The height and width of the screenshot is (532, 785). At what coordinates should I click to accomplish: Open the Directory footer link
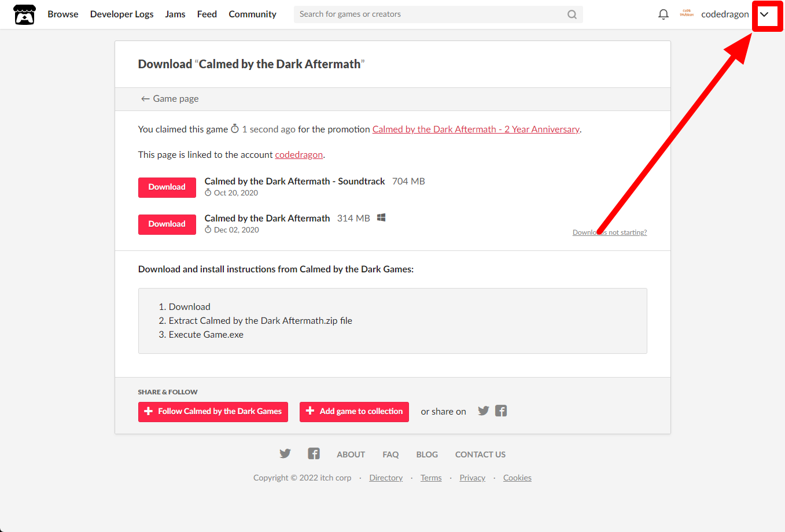click(386, 478)
